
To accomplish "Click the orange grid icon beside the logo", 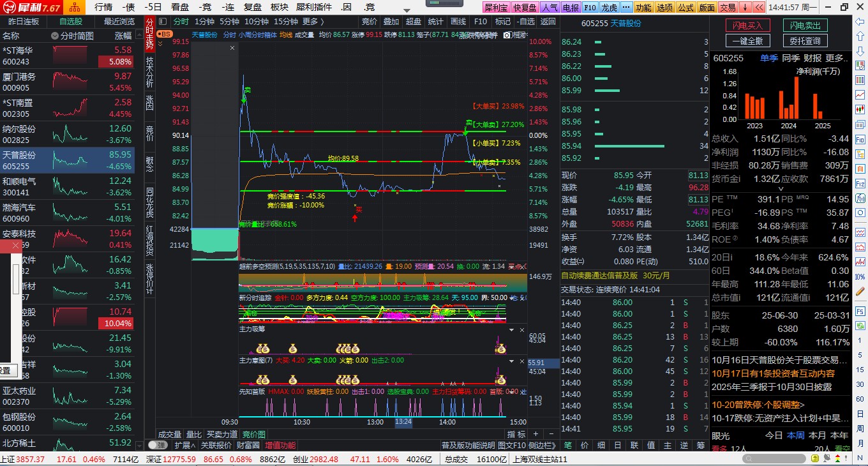I will pos(75,8).
